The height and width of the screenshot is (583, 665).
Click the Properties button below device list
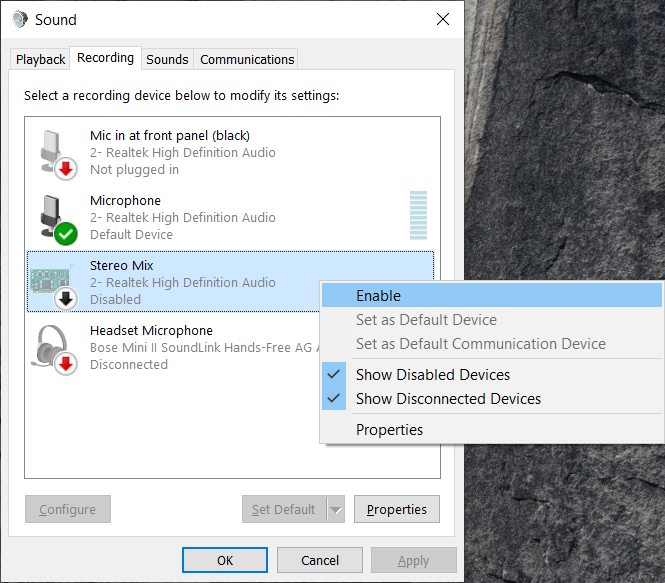point(397,510)
